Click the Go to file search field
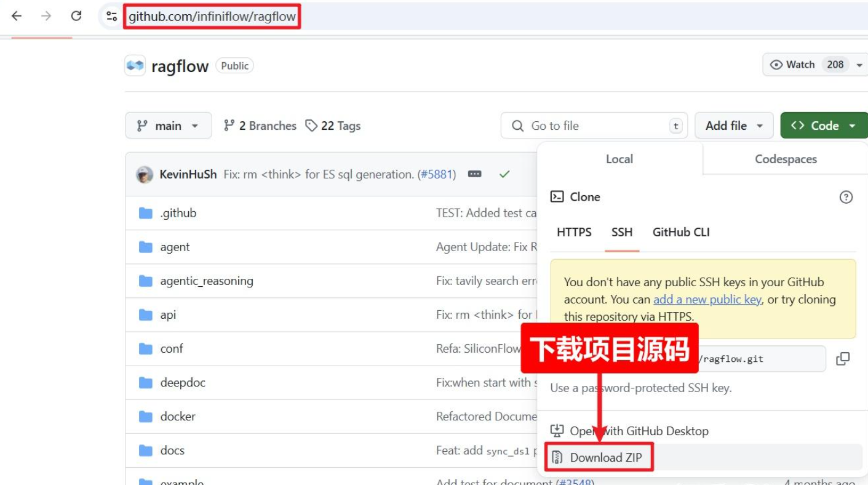868x485 pixels. tap(594, 126)
